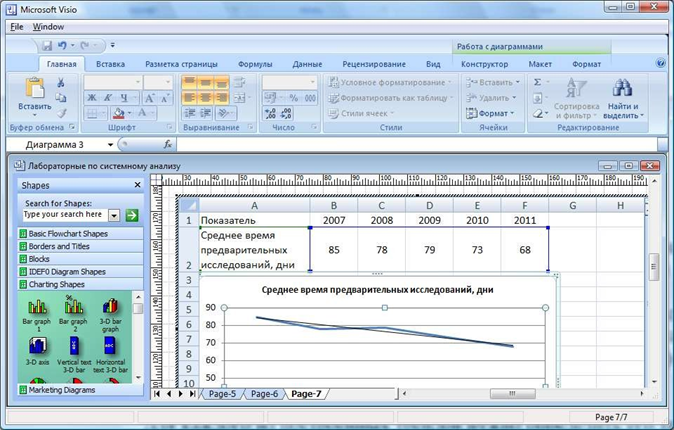674x430 pixels.
Task: Toggle italic К formatting
Action: (108, 98)
